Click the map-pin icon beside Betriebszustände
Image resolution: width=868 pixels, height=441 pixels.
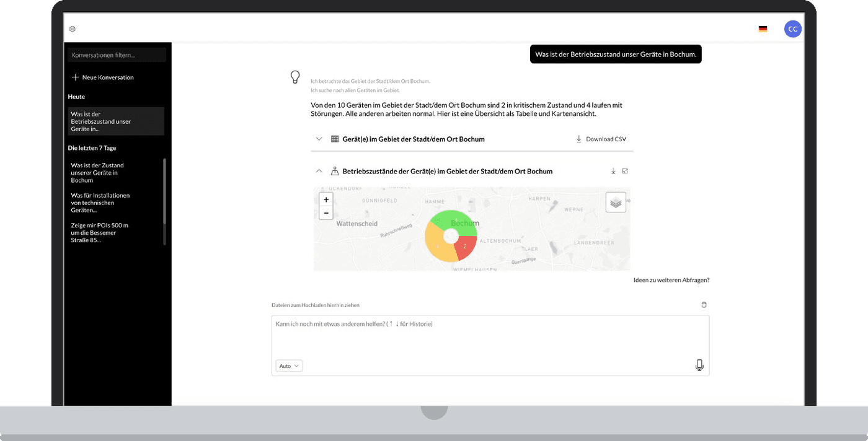(x=335, y=171)
